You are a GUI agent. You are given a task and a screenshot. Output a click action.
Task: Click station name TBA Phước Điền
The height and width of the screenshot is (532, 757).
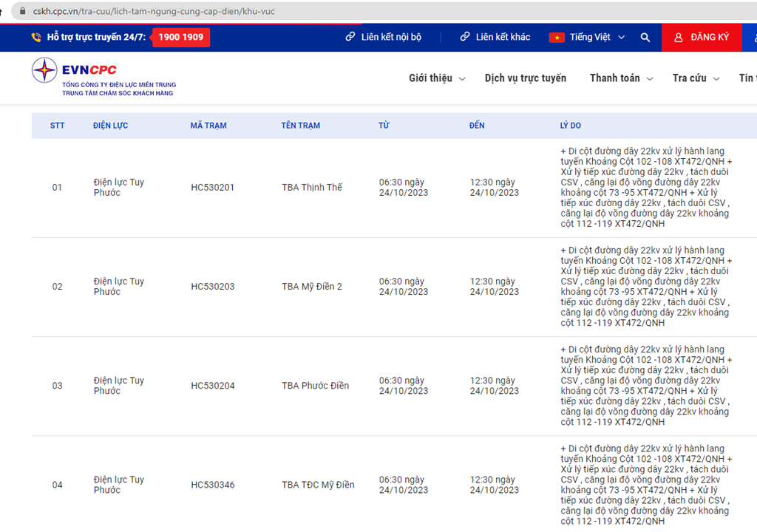tap(315, 386)
